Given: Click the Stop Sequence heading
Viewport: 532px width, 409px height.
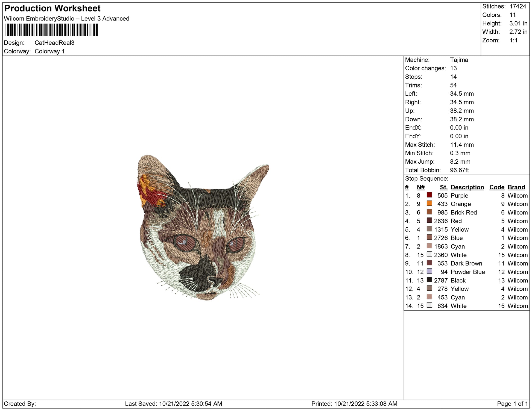Looking at the screenshot, I should pos(426,178).
